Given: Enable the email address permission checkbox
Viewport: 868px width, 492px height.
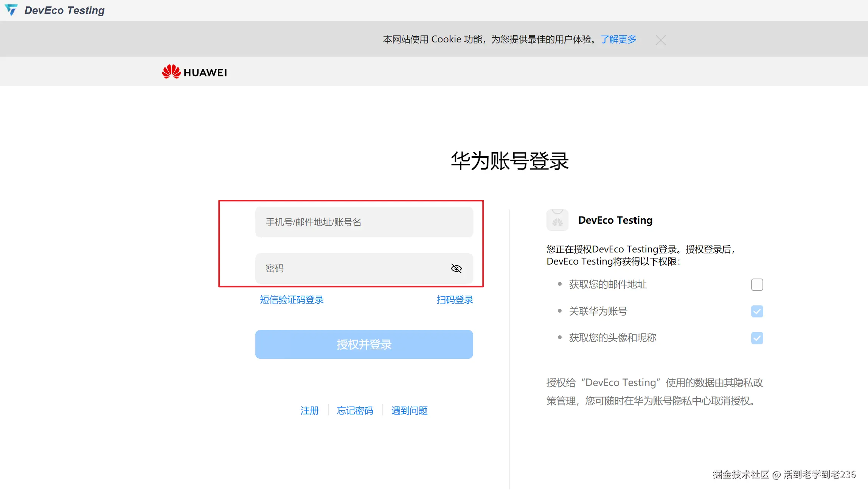Looking at the screenshot, I should point(757,285).
